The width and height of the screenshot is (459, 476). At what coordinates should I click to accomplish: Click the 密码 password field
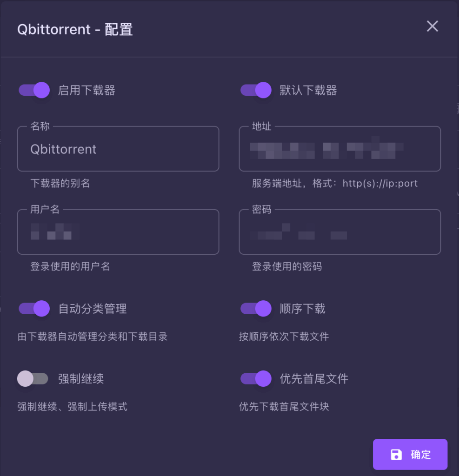point(339,232)
